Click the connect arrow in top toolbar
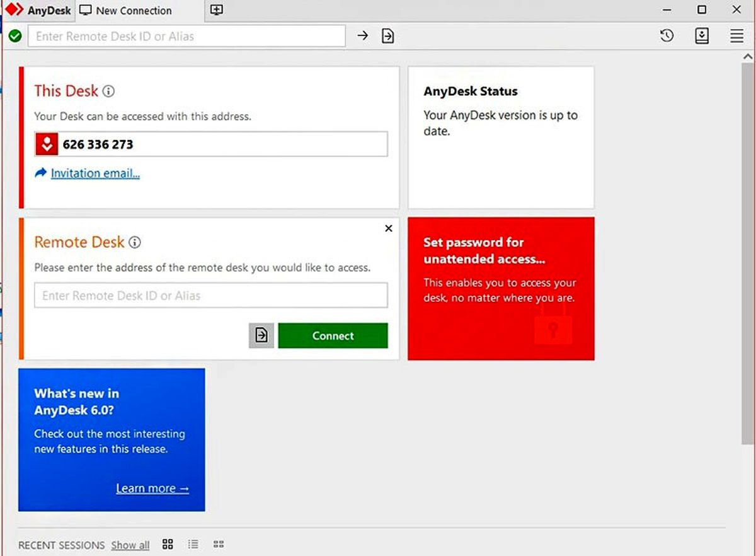 point(362,36)
